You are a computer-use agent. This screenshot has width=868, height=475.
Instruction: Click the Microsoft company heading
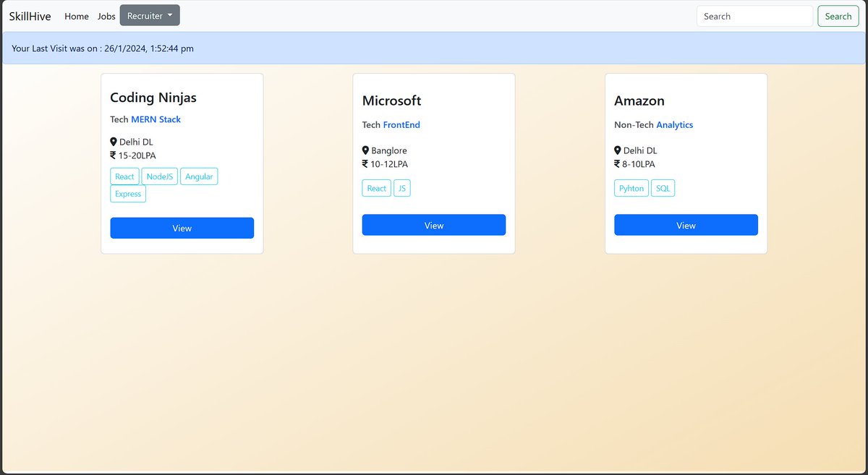pos(391,100)
